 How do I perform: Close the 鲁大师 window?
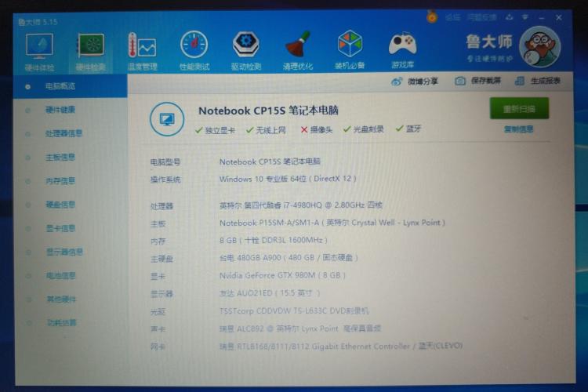pos(559,17)
